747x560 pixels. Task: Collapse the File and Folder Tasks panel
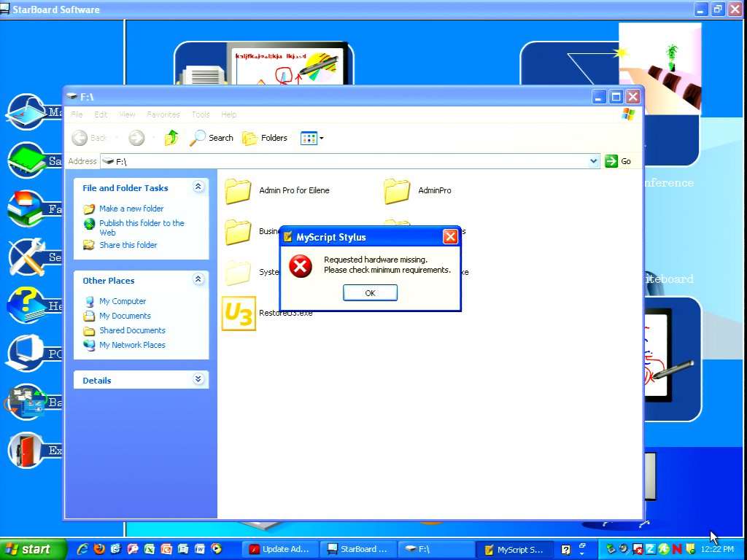pyautogui.click(x=198, y=187)
